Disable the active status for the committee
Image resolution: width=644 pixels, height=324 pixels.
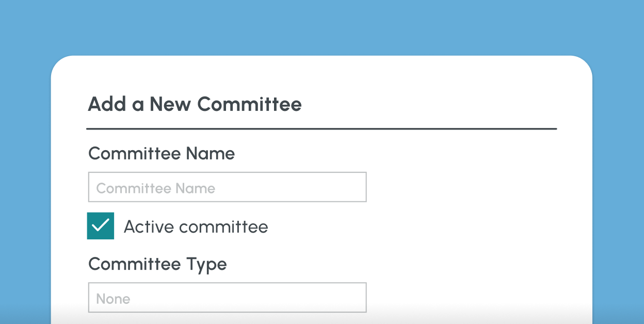click(100, 225)
